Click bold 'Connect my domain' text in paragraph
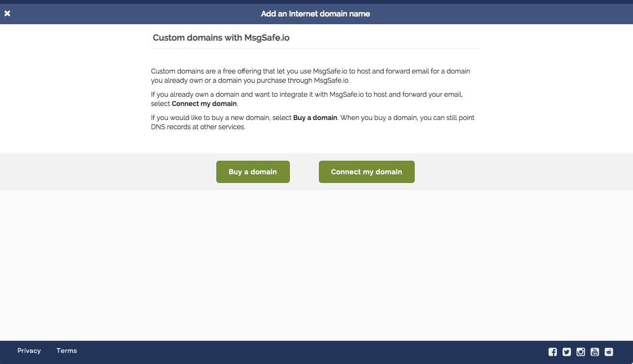The image size is (633, 364). tap(204, 104)
